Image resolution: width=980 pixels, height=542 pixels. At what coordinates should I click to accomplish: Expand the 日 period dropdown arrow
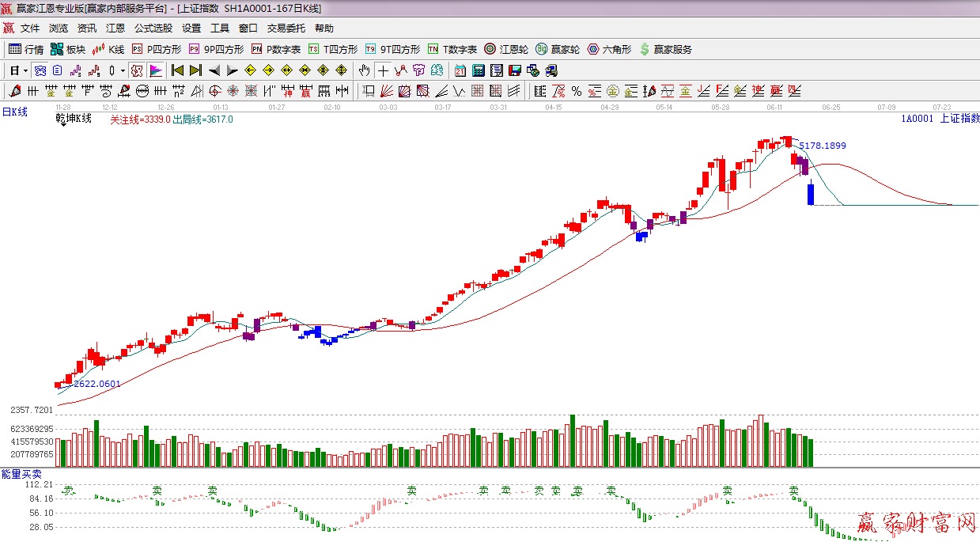[25, 70]
